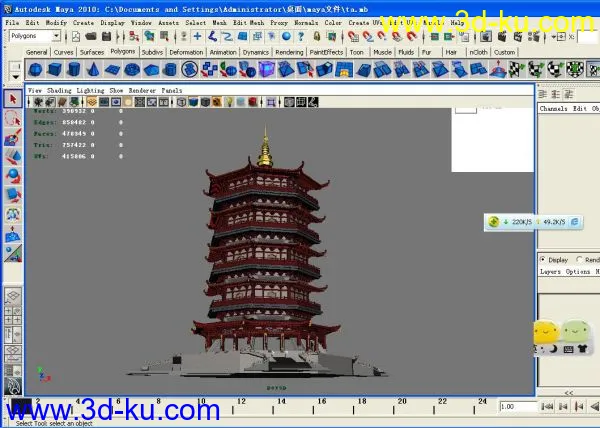The height and width of the screenshot is (428, 600).
Task: Click the timeline field showing 1.00
Action: (518, 407)
